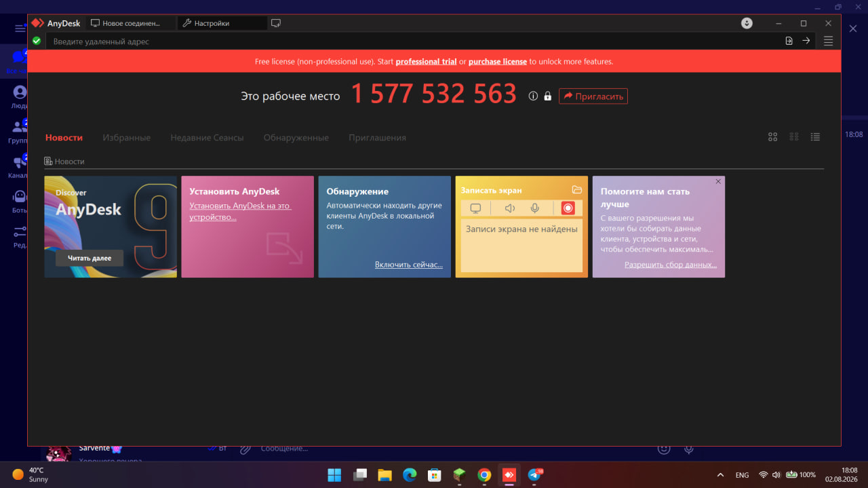Click the Обнаружение card title
This screenshot has width=868, height=488.
357,191
